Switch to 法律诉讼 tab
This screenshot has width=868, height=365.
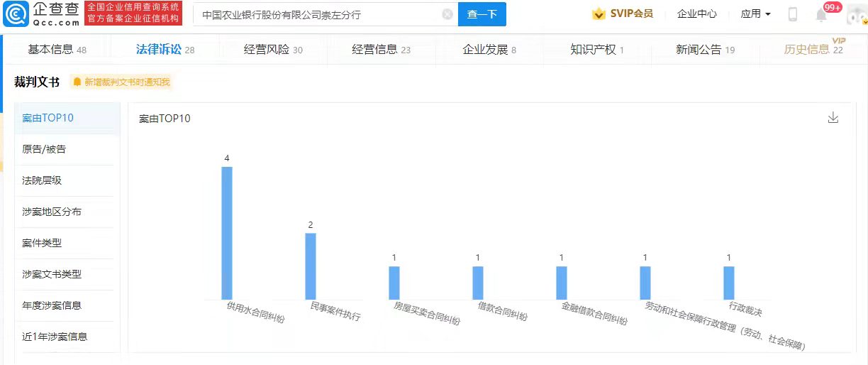(x=165, y=49)
